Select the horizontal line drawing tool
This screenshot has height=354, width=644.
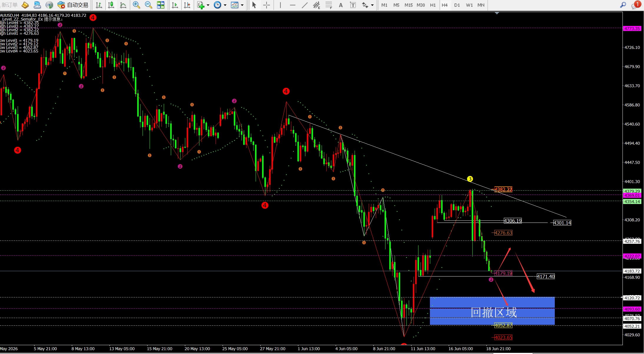[292, 5]
